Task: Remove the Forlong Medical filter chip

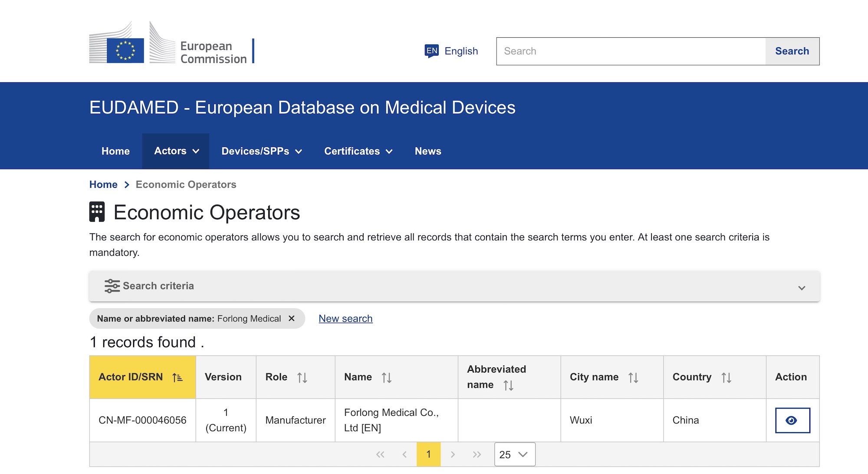Action: tap(292, 319)
